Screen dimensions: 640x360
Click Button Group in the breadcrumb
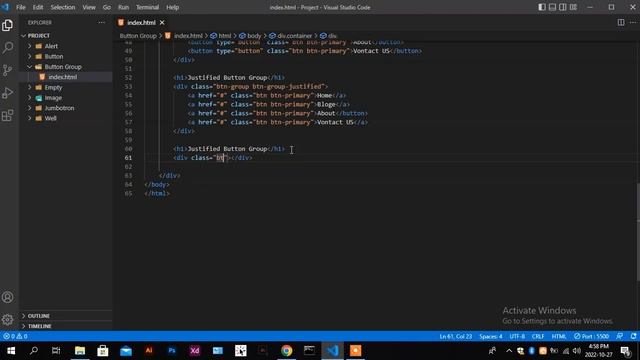[x=138, y=36]
